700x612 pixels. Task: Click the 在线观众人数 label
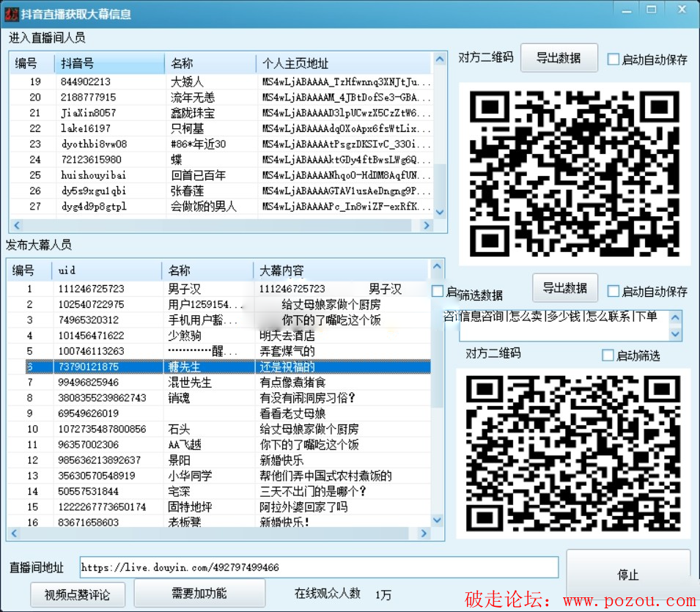coord(327,593)
